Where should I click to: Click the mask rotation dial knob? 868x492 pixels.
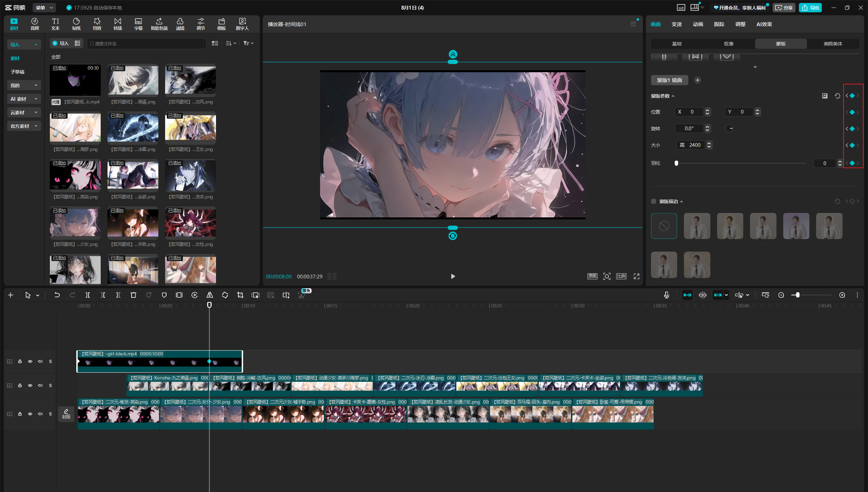pos(730,128)
